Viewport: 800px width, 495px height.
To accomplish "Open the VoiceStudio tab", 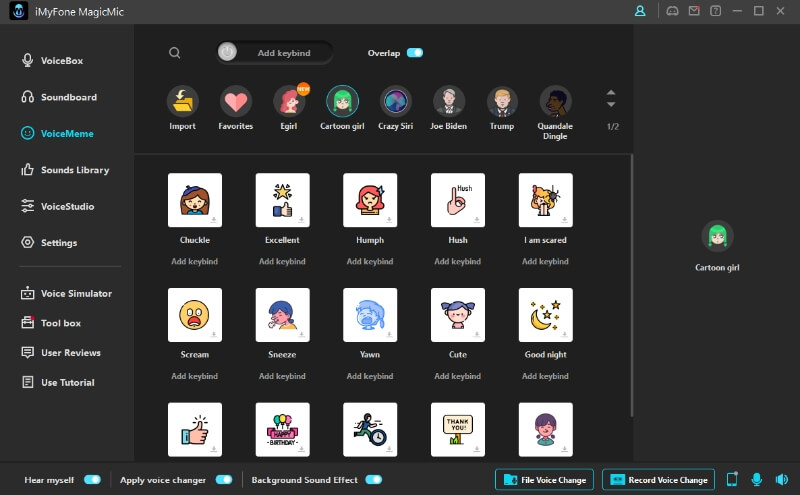I will click(57, 206).
